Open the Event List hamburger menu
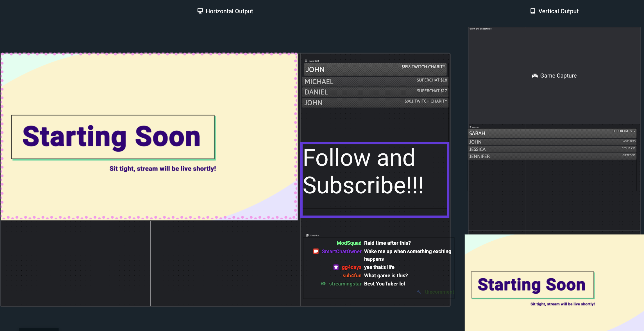The width and height of the screenshot is (644, 331). (x=306, y=61)
